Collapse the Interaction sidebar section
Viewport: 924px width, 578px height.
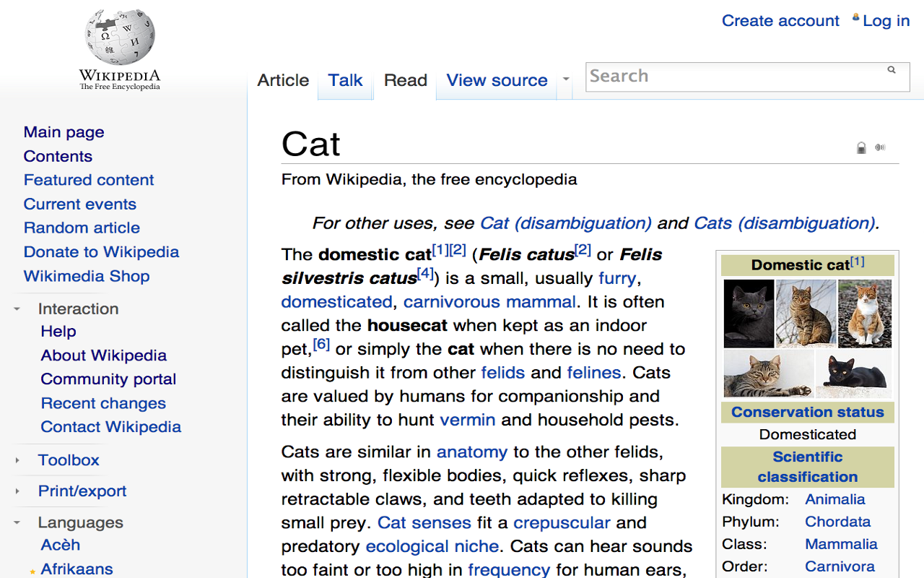point(17,309)
